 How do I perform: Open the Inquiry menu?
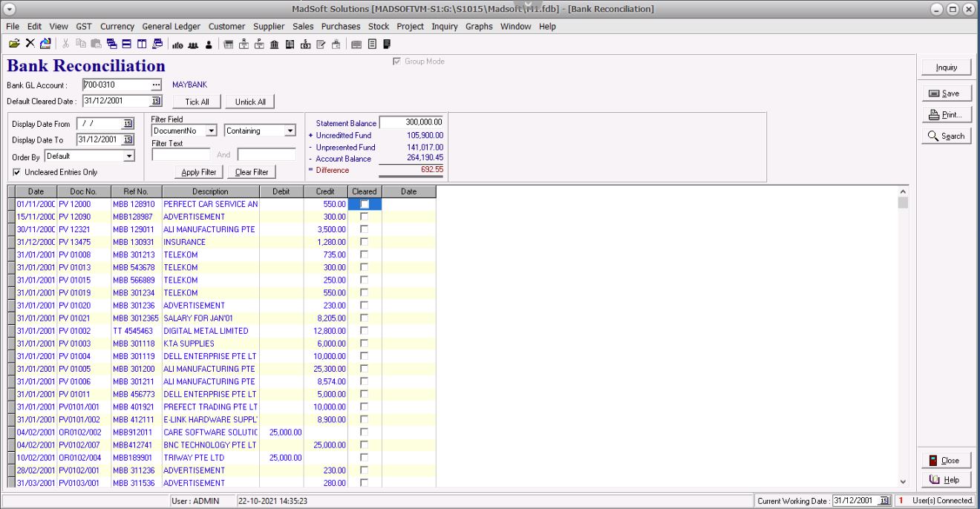(x=445, y=26)
